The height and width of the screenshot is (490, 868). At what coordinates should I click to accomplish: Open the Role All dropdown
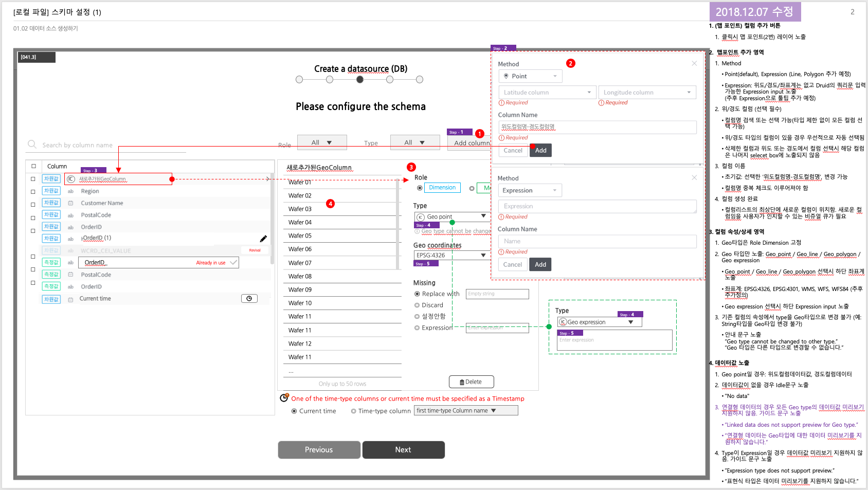point(322,142)
